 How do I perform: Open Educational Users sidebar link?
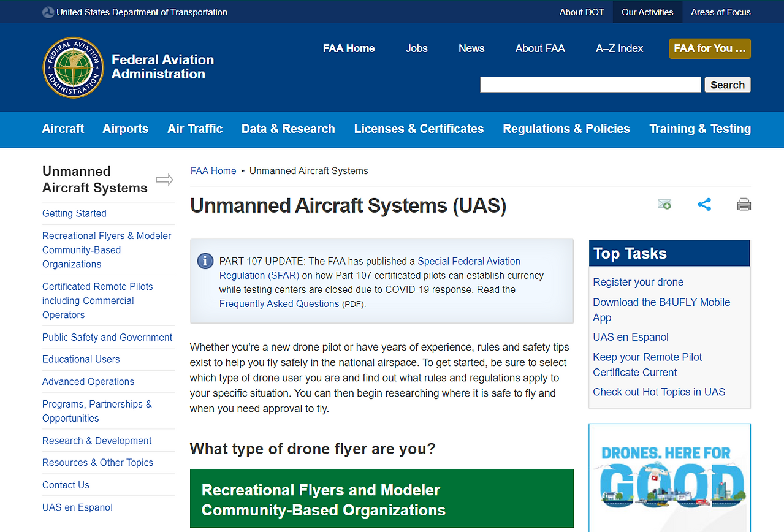point(81,359)
